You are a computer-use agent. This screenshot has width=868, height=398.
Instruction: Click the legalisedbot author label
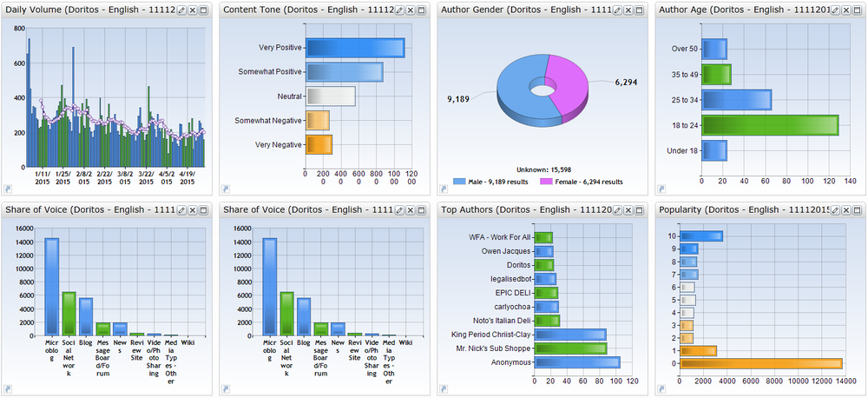[510, 279]
